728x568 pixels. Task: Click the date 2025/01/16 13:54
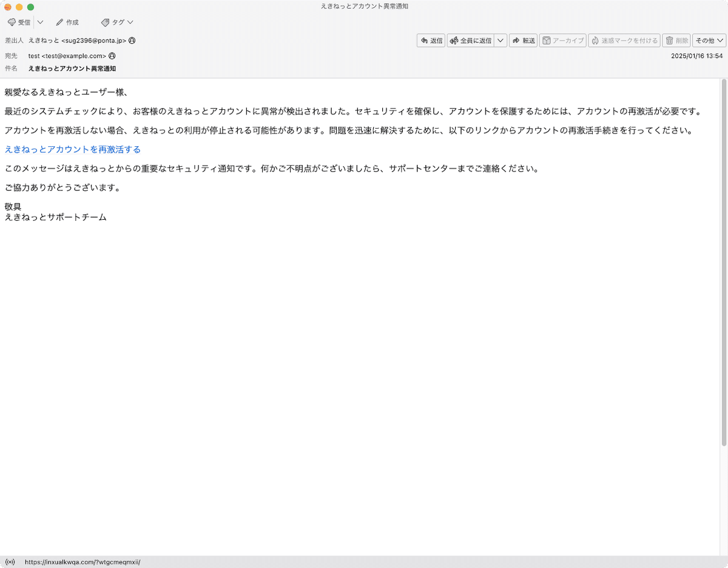click(x=696, y=56)
